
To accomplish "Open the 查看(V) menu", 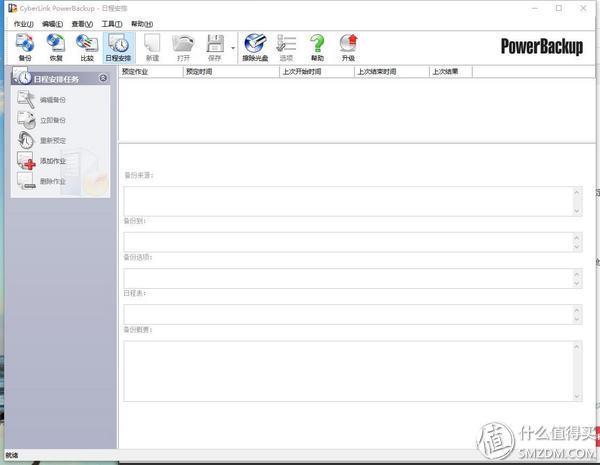I will [82, 24].
